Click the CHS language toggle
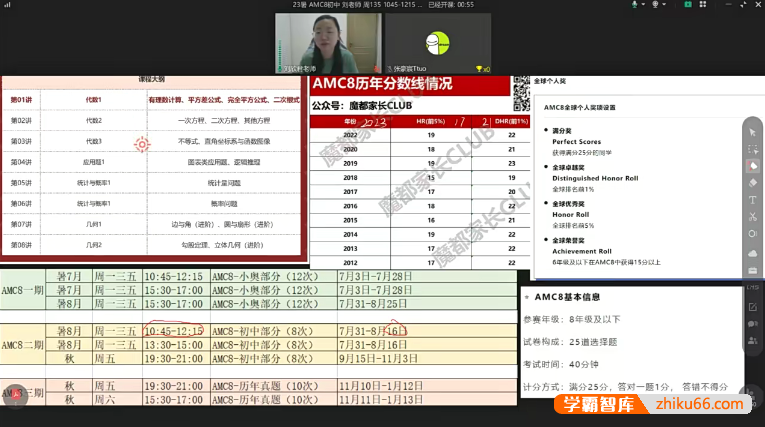 pos(752,287)
